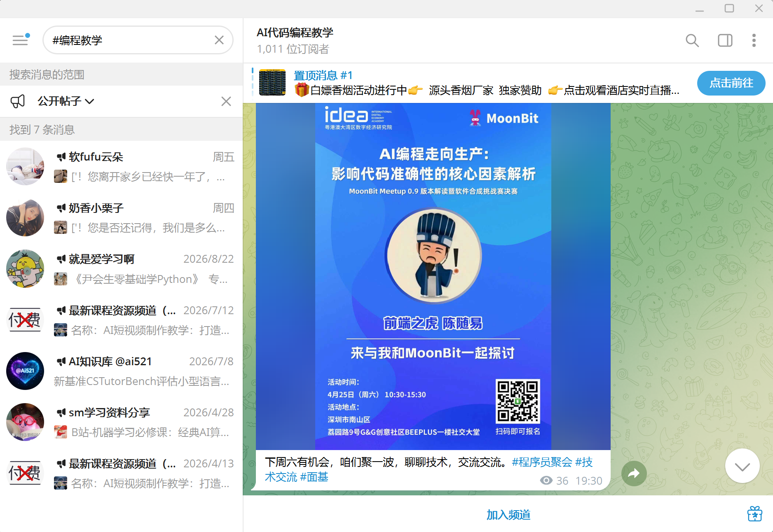Click the 1,011 位订阅者 subscriber count
Viewport: 773px width, 532px height.
pos(293,49)
